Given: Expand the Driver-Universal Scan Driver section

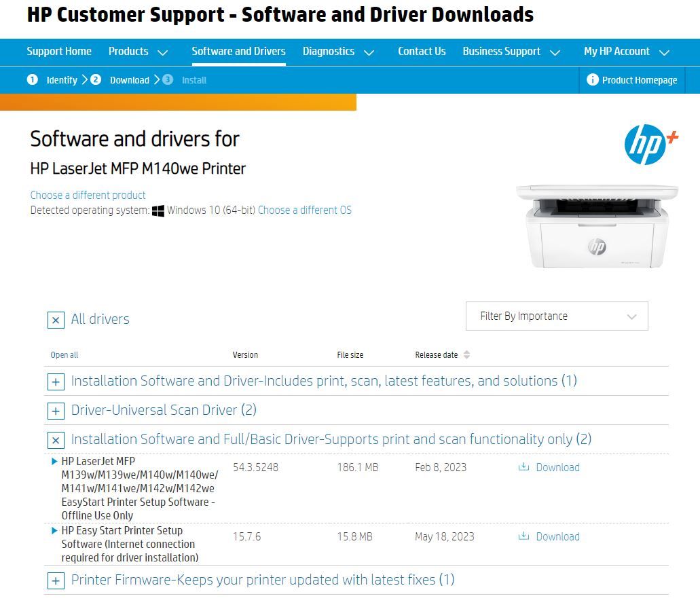Looking at the screenshot, I should coord(56,411).
